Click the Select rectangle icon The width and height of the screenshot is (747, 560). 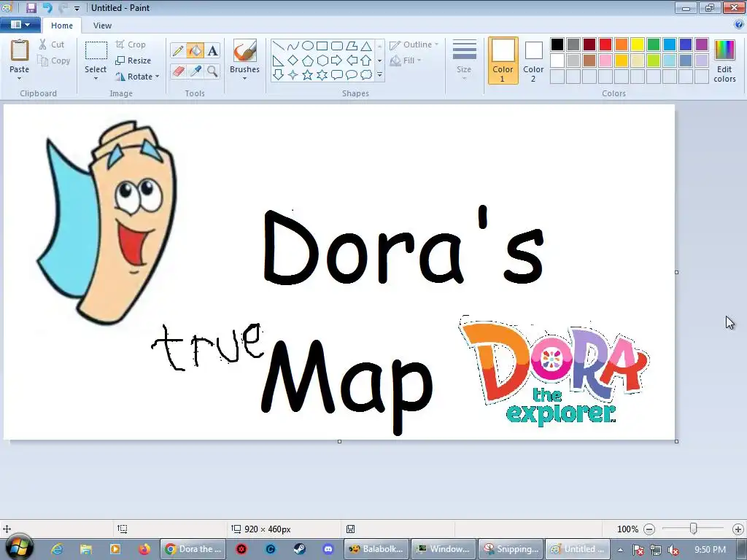96,50
